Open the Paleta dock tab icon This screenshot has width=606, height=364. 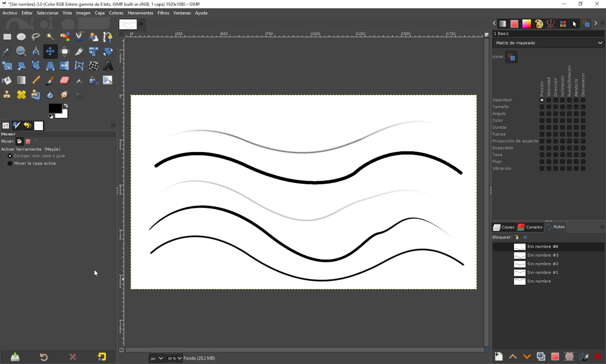539,23
